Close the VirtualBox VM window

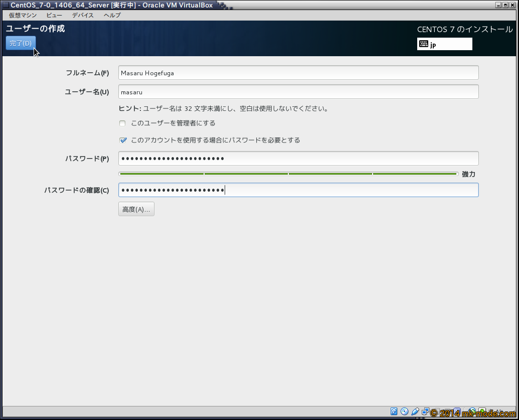512,5
